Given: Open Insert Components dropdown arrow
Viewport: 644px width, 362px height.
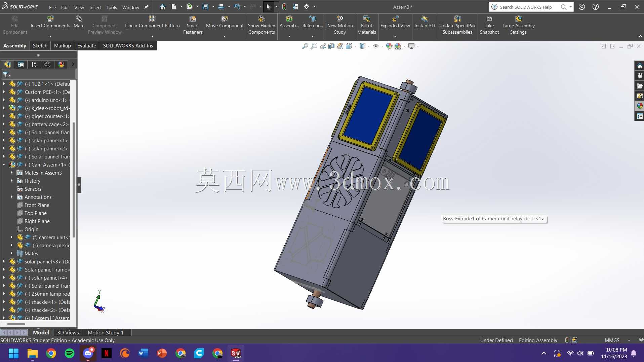Looking at the screenshot, I should (50, 36).
